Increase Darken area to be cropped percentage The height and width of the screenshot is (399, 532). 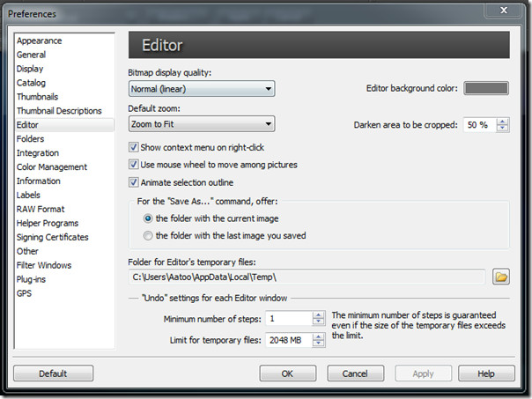[502, 122]
